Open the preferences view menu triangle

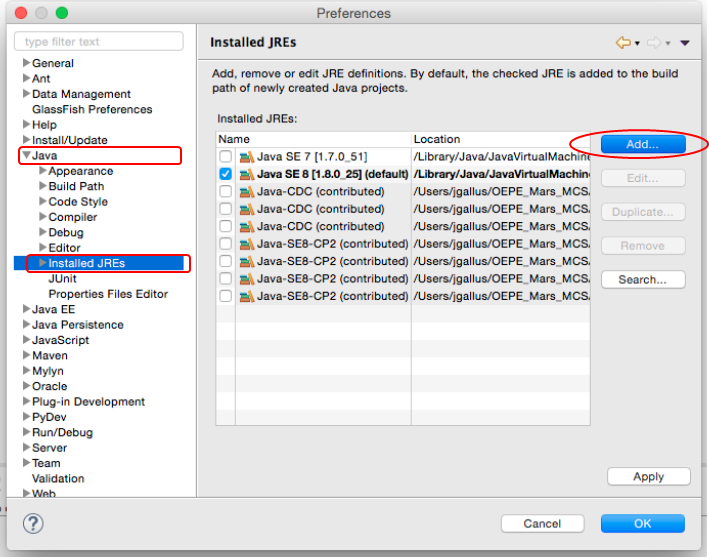tap(685, 43)
